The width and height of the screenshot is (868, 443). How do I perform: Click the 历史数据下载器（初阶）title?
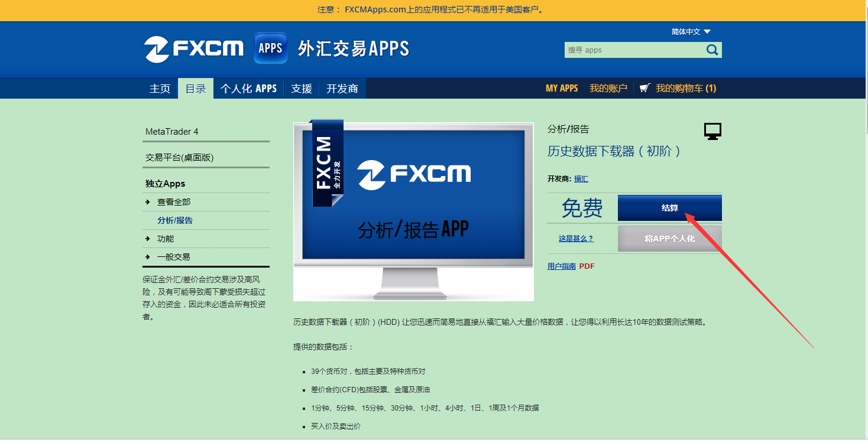pyautogui.click(x=614, y=151)
